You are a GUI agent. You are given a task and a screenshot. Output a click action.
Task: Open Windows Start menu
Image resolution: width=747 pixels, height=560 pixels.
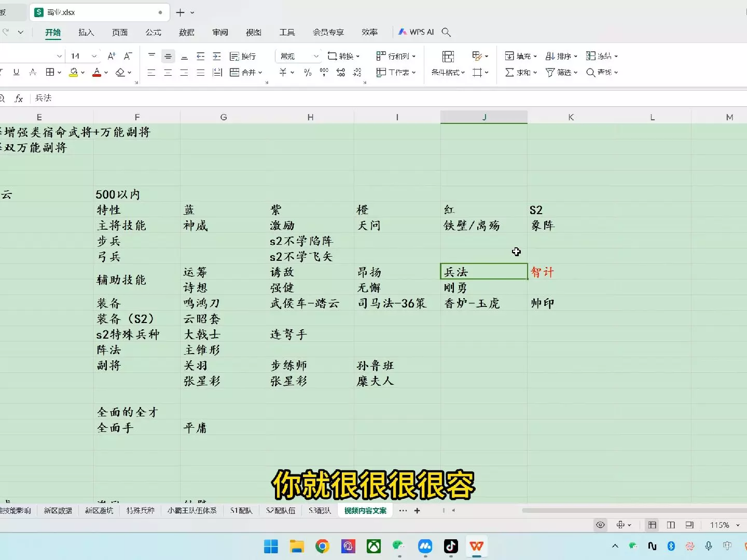271,546
